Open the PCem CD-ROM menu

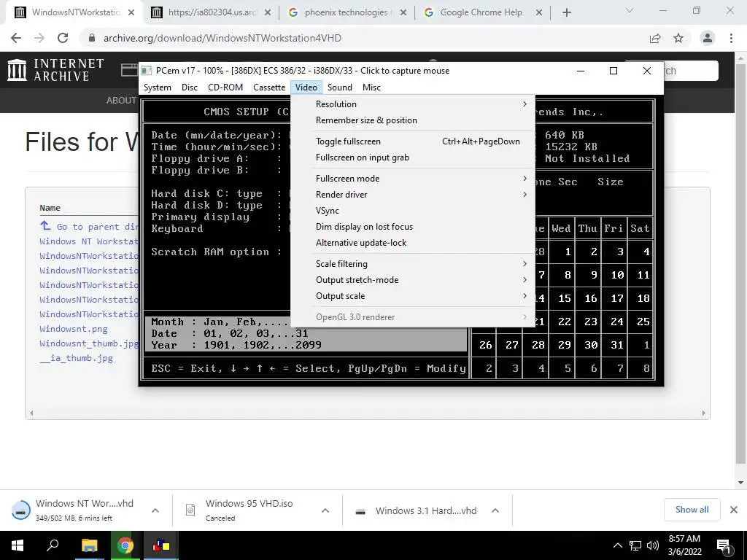tap(225, 87)
